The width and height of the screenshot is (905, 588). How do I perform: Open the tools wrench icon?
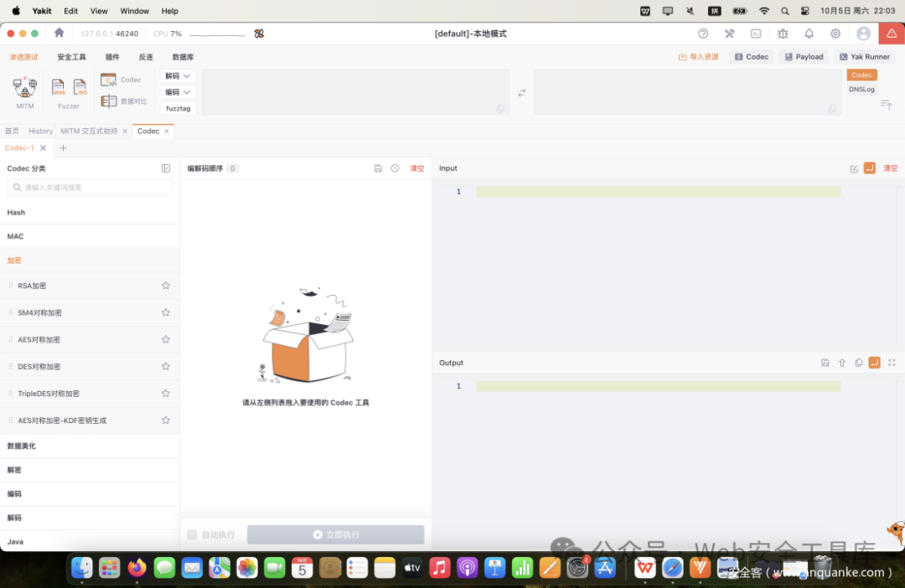pyautogui.click(x=730, y=34)
